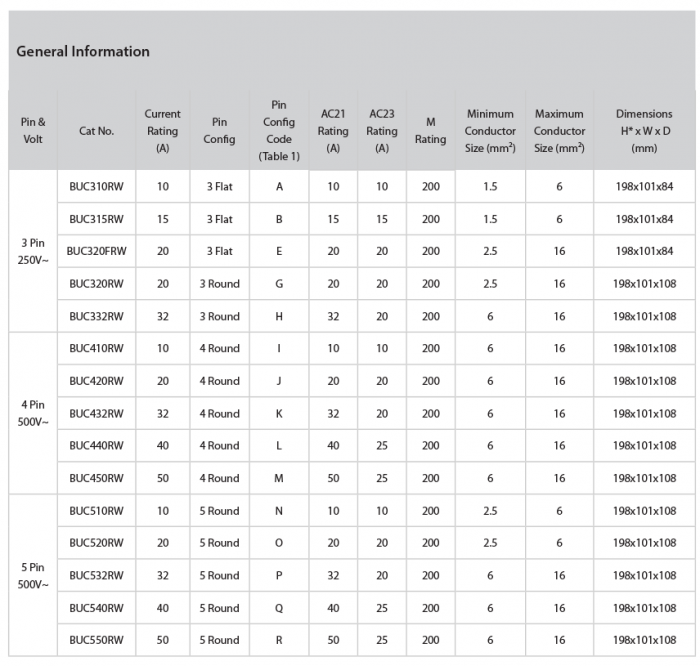This screenshot has width=700, height=666.
Task: Click the Maximum Conductor Size header
Action: coord(559,131)
